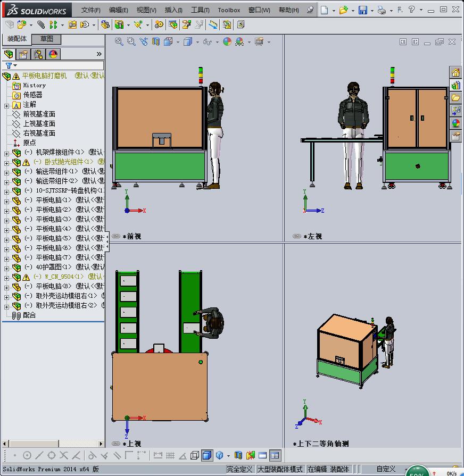Click Reference Geometry icon

pos(138,24)
